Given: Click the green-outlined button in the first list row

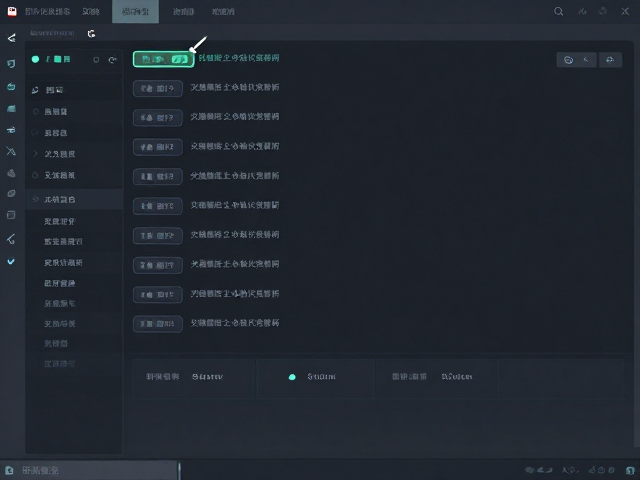Looking at the screenshot, I should click(x=163, y=59).
